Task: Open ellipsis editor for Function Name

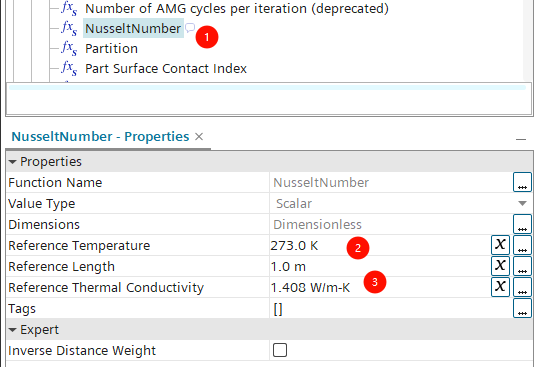Action: [x=522, y=182]
